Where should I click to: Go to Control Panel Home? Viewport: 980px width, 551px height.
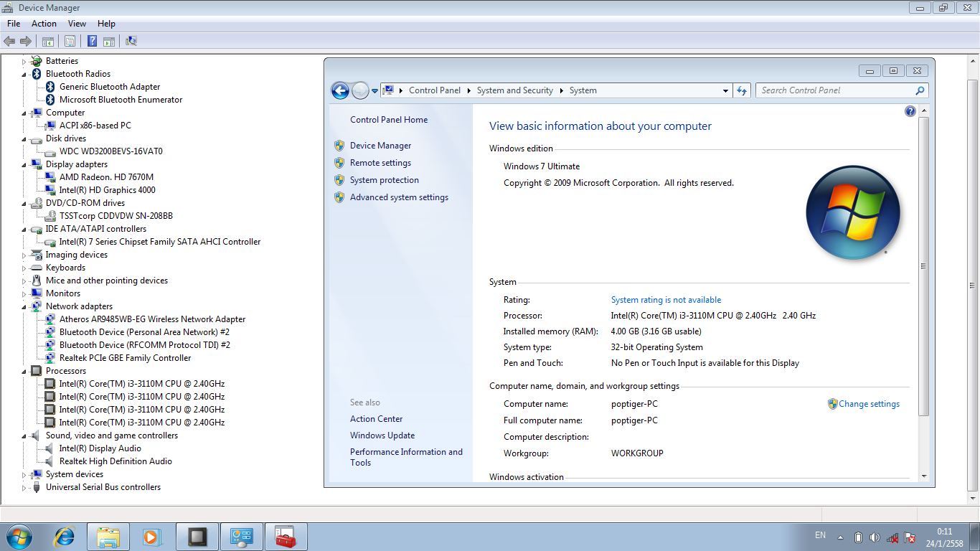click(389, 120)
